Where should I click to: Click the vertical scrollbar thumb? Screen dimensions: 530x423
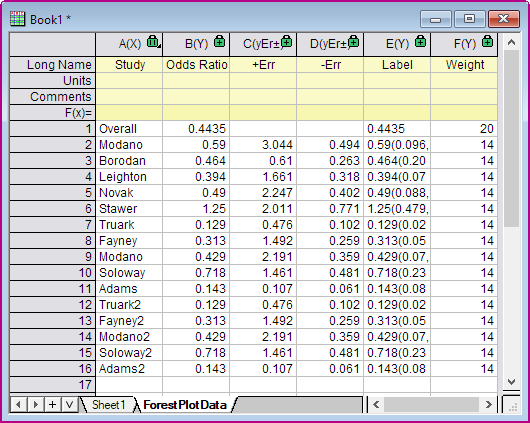point(511,139)
